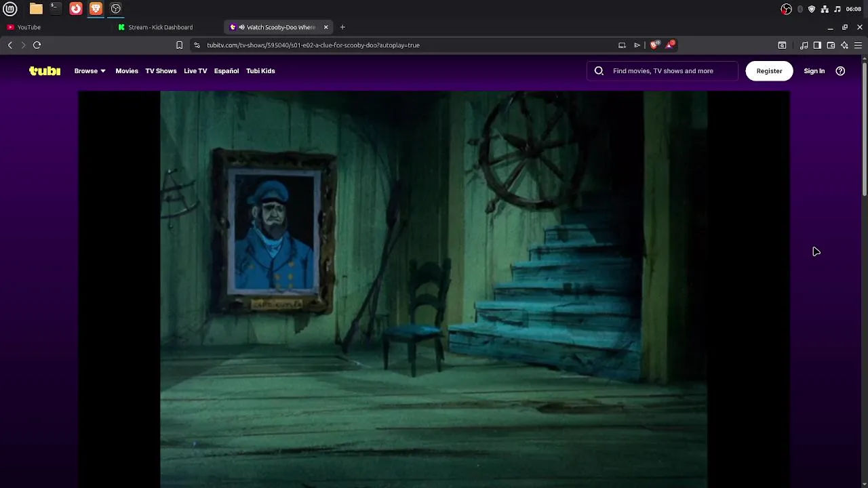Close the Watch Scooby-Doo tab

tap(326, 27)
